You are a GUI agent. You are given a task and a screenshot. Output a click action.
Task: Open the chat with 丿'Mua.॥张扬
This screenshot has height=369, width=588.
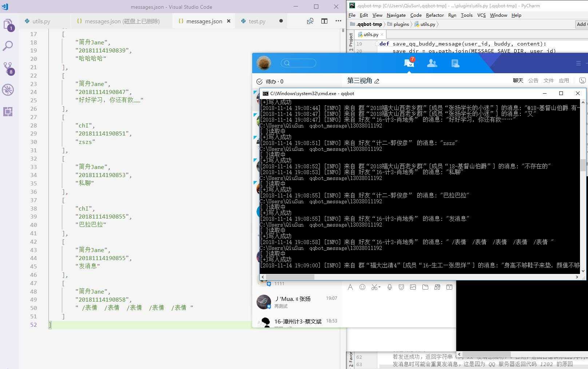[298, 302]
